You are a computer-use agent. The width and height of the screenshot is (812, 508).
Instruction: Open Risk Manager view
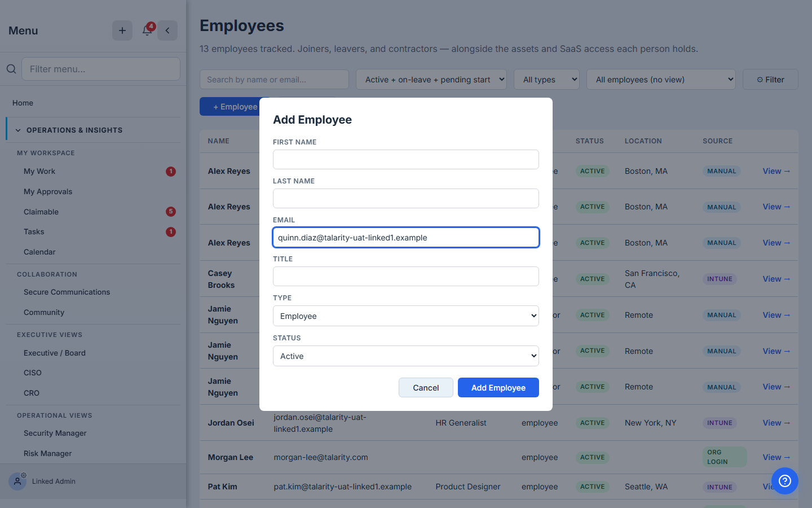(x=48, y=454)
